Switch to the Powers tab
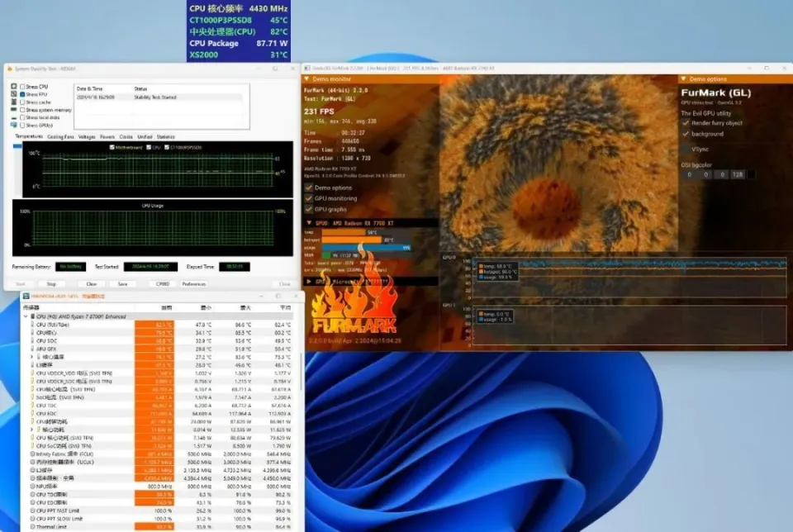 (107, 136)
